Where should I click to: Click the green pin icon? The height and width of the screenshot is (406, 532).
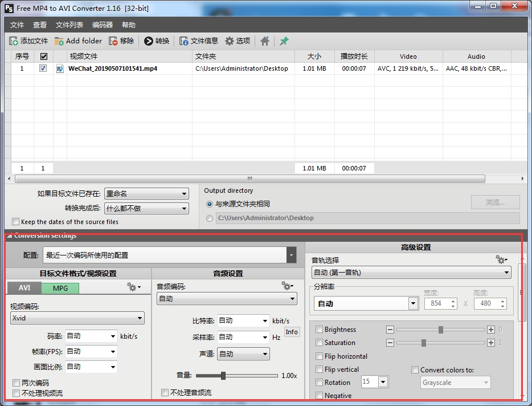(x=284, y=41)
